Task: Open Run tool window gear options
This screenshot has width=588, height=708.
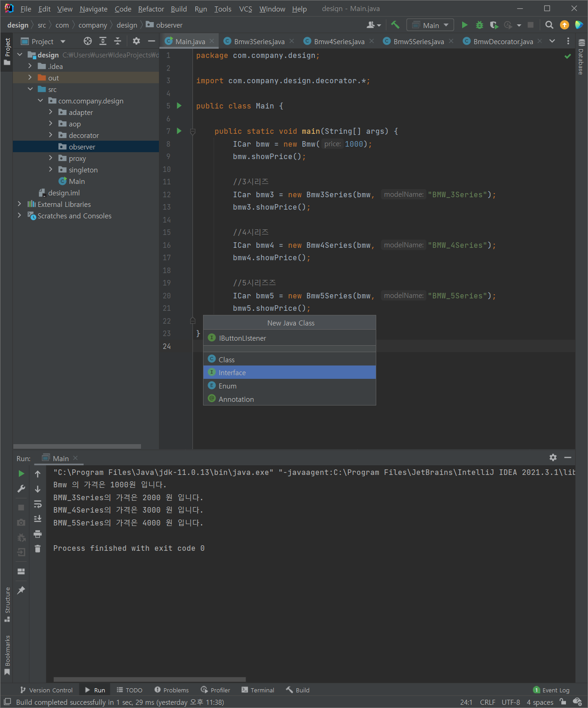Action: (x=553, y=457)
